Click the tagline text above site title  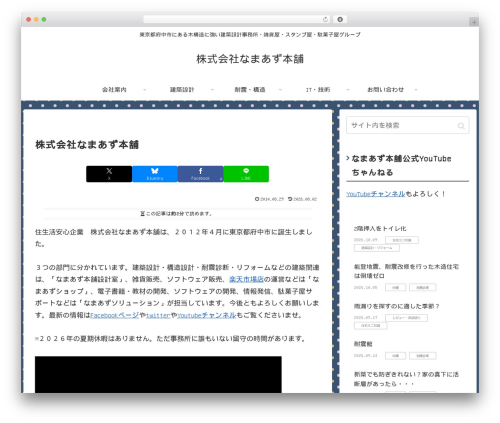click(x=250, y=35)
